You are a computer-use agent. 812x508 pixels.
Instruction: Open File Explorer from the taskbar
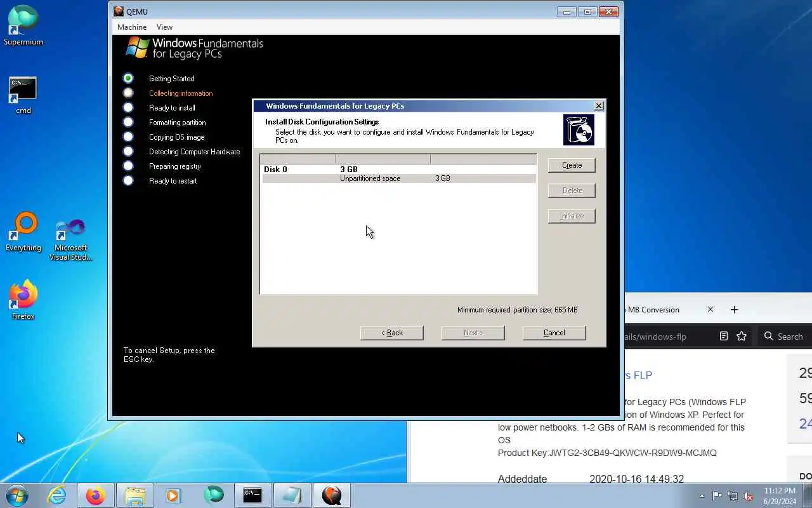point(135,495)
